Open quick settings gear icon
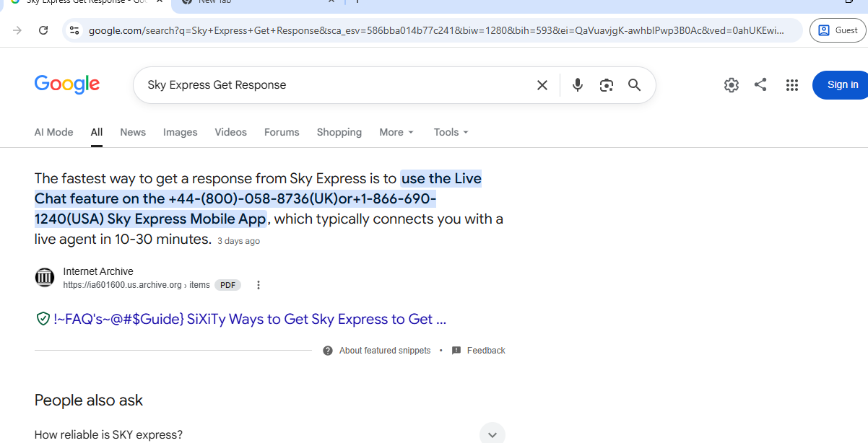The height and width of the screenshot is (443, 868). 732,85
